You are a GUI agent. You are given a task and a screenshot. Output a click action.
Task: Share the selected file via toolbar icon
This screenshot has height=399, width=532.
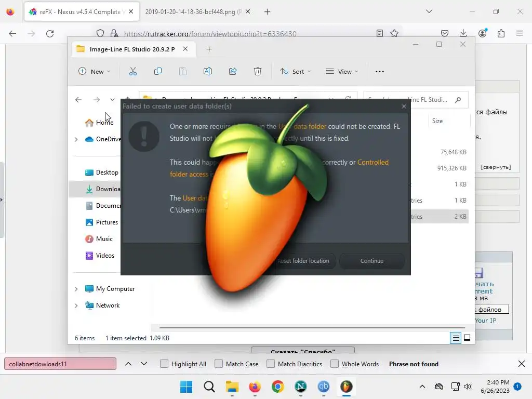pos(233,71)
